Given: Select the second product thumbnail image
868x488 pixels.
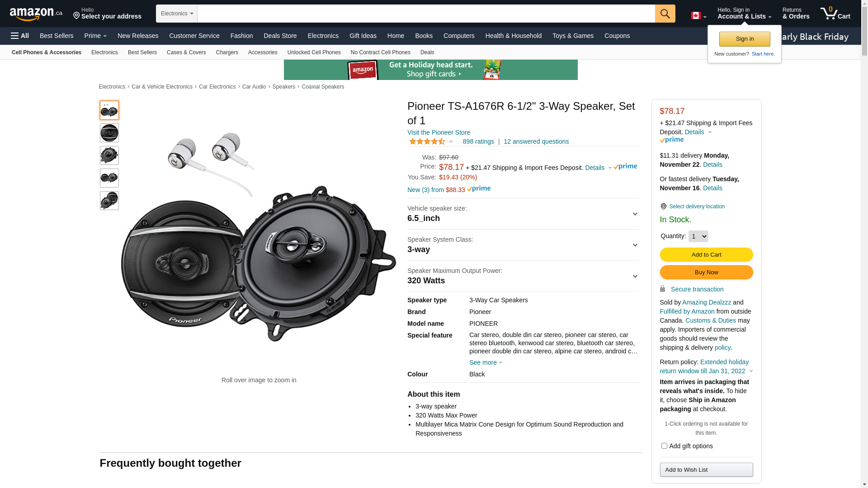Looking at the screenshot, I should (x=109, y=133).
